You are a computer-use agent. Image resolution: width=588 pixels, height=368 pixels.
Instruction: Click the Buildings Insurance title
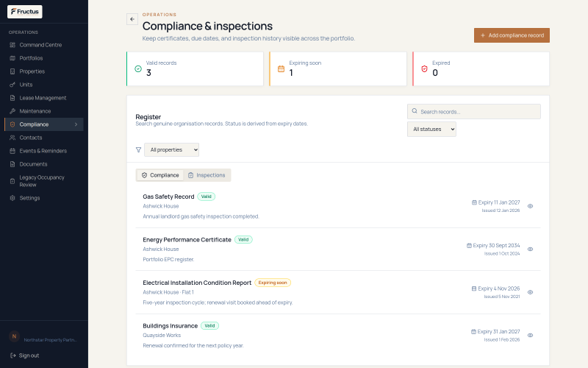point(170,326)
